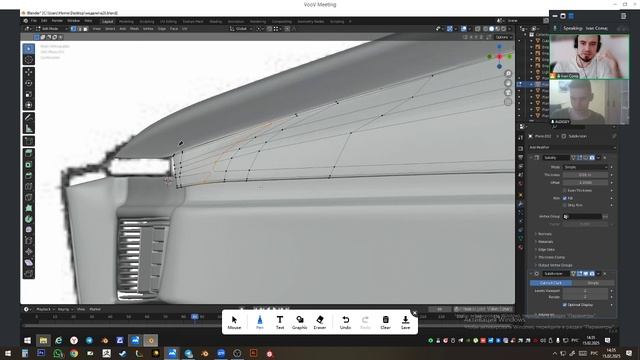
Task: Select the Rip Region tool
Action: point(29,273)
